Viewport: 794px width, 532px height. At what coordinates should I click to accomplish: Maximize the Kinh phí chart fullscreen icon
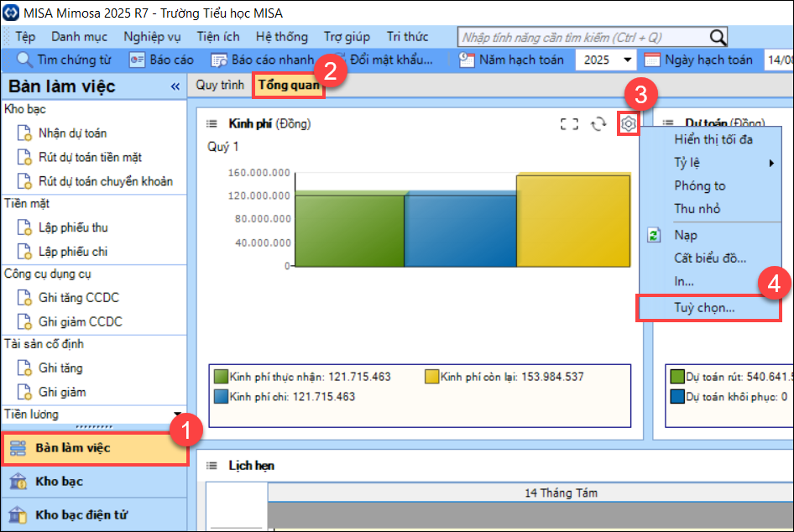point(569,124)
